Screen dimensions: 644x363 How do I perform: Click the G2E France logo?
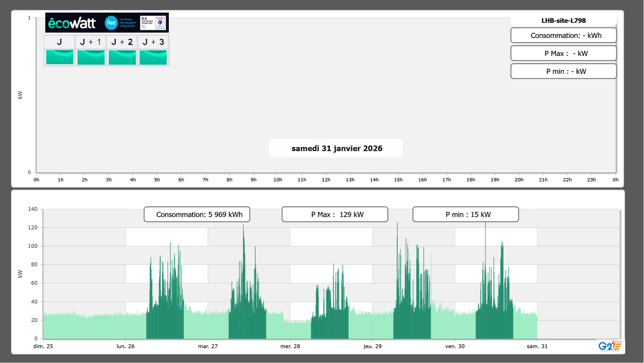610,346
